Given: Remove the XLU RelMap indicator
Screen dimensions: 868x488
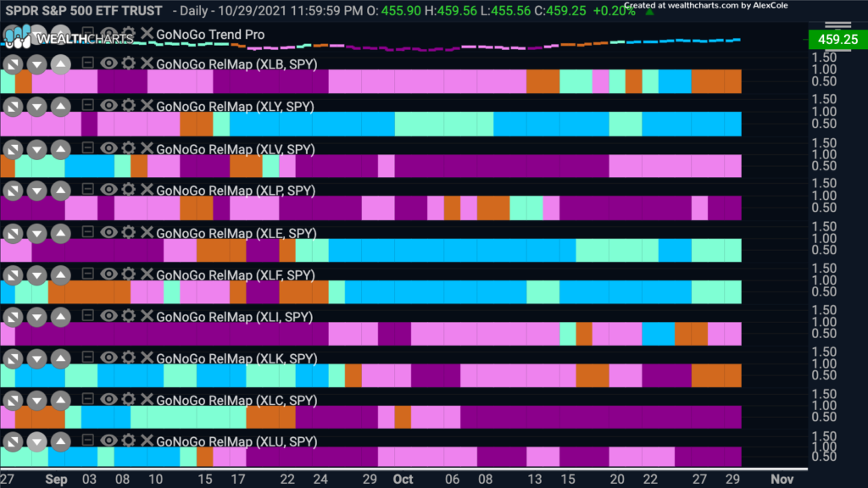Looking at the screenshot, I should [x=147, y=441].
